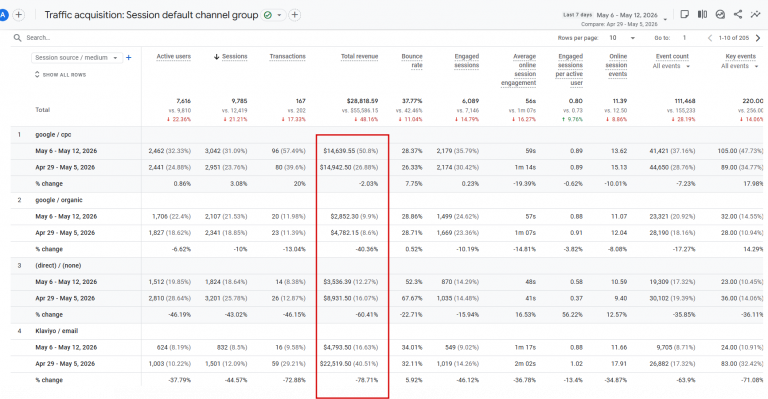
Task: Click the green check status icon by the title
Action: 267,15
